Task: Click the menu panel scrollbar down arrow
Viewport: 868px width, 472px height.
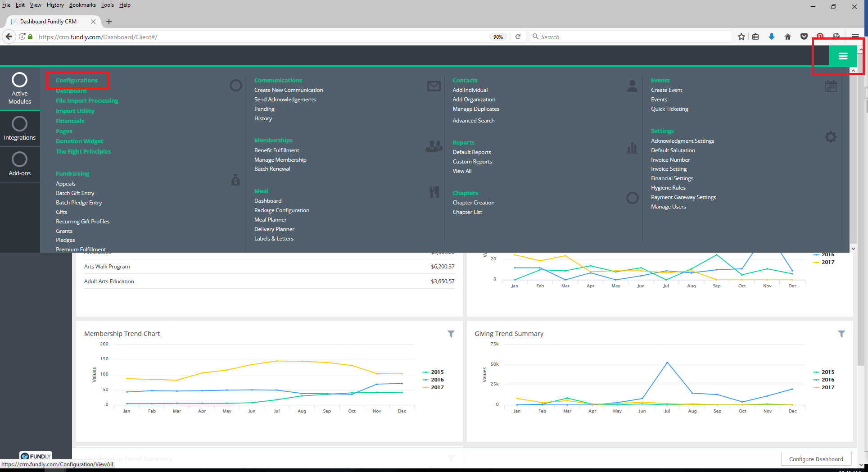Action: click(853, 249)
